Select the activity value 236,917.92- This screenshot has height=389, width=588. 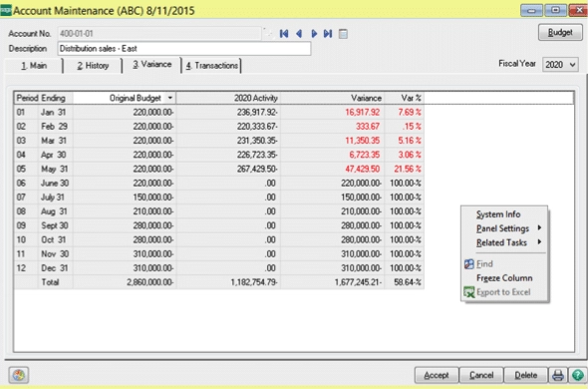click(257, 113)
